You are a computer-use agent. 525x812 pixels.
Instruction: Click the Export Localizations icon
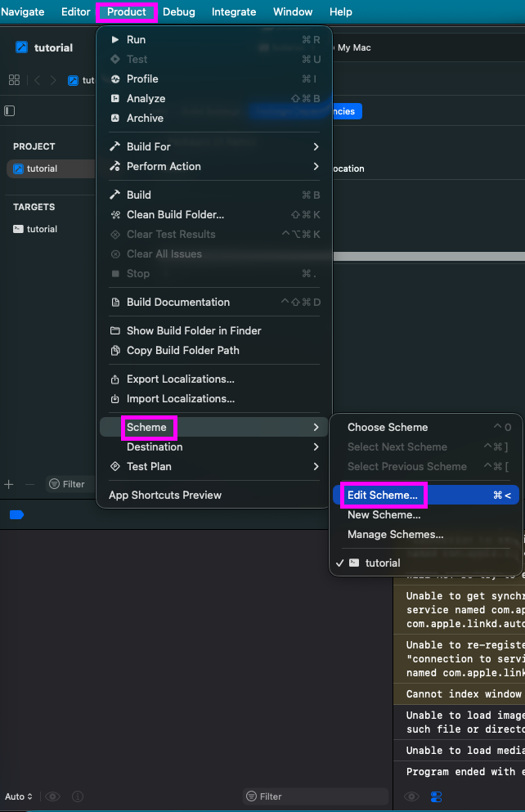[115, 379]
